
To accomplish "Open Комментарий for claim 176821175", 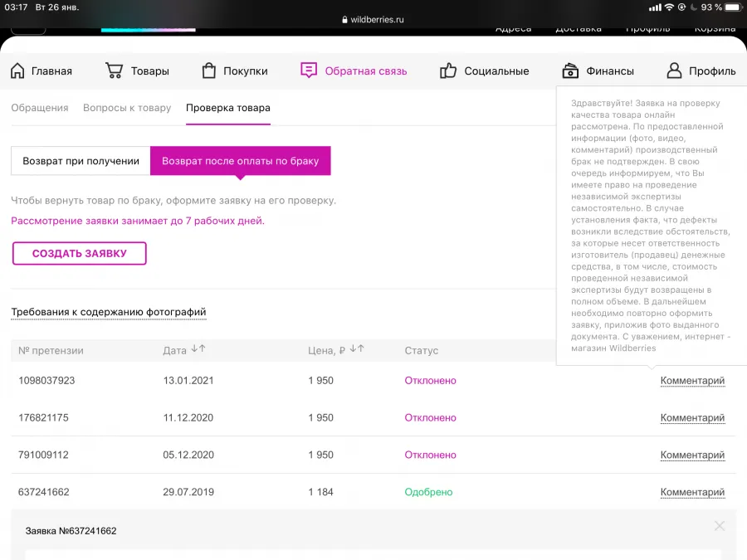I will tap(692, 417).
